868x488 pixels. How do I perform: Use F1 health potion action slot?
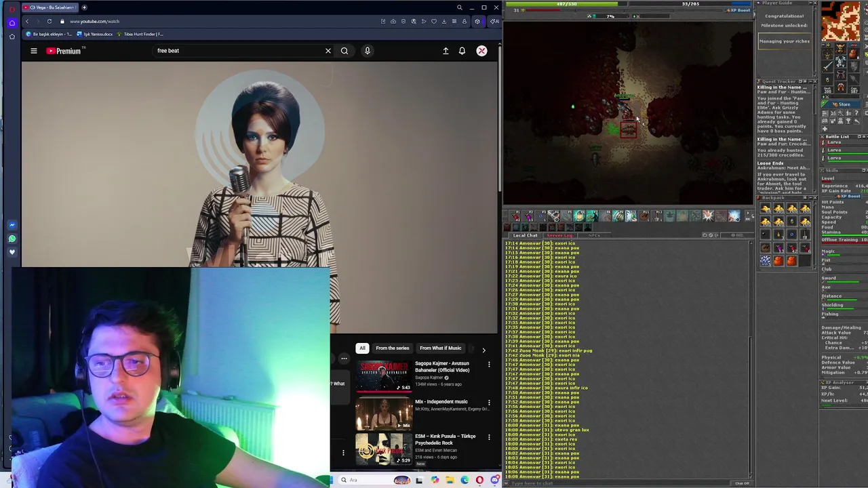coord(515,216)
